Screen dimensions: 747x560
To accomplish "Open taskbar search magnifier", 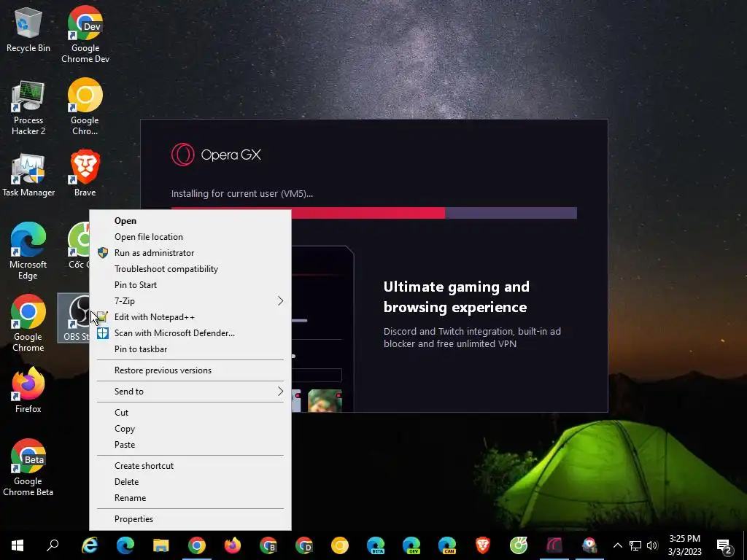I will pyautogui.click(x=53, y=545).
